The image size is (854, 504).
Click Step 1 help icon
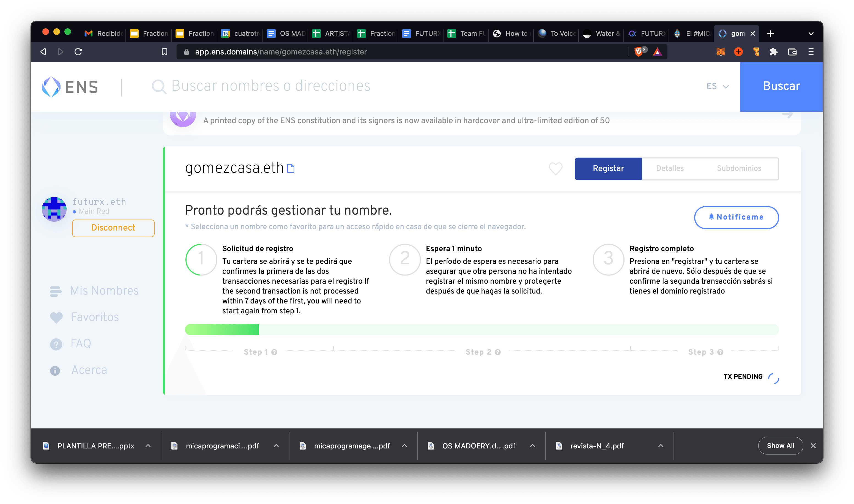(x=274, y=352)
